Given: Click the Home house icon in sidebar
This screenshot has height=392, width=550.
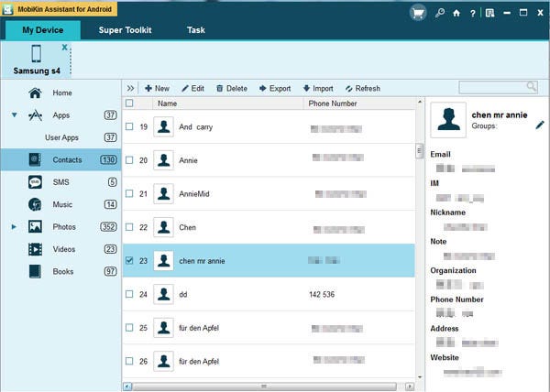Looking at the screenshot, I should click(35, 93).
